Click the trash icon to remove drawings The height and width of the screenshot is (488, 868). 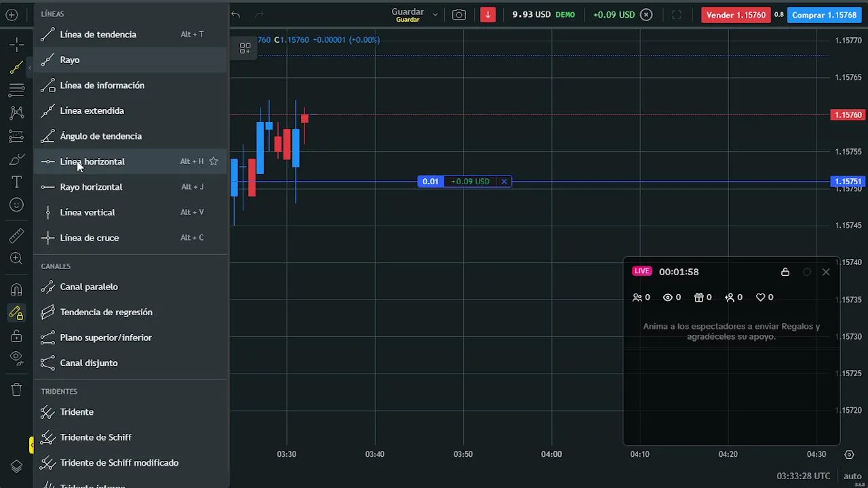[x=17, y=390]
